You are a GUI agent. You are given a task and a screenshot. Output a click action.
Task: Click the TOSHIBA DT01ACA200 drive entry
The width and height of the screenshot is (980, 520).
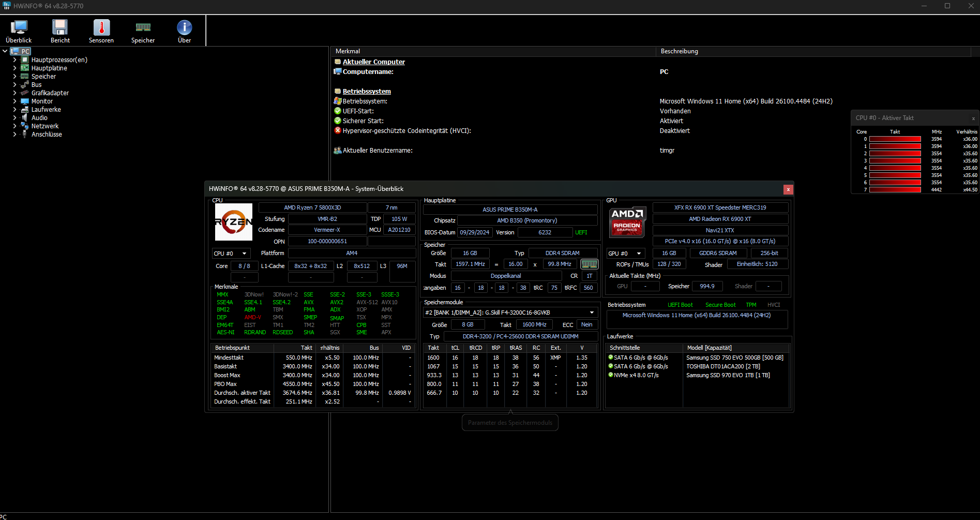(x=723, y=366)
